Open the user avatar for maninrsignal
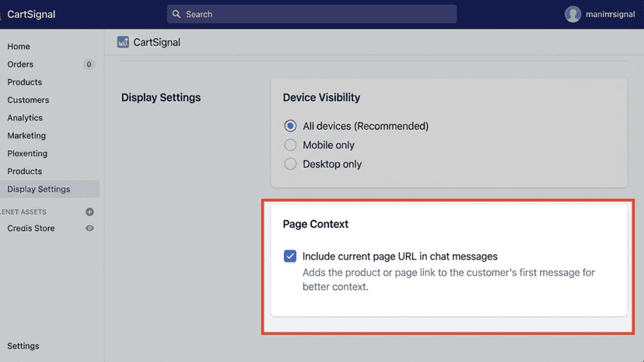This screenshot has width=644, height=362. 572,14
